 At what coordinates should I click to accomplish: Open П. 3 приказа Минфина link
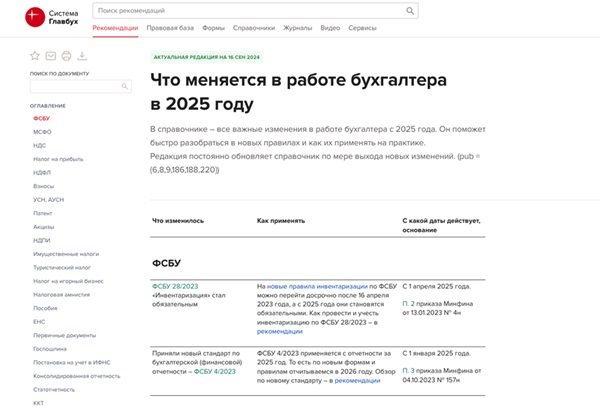[408, 369]
